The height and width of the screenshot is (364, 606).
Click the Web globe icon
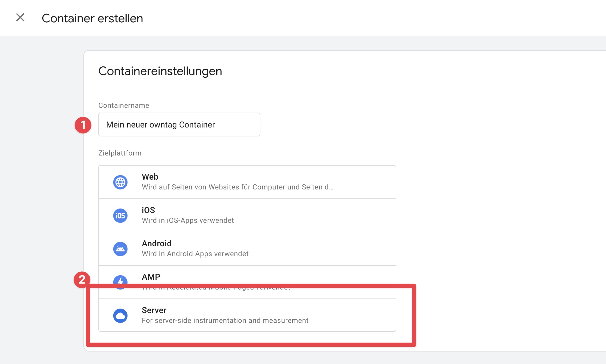120,182
